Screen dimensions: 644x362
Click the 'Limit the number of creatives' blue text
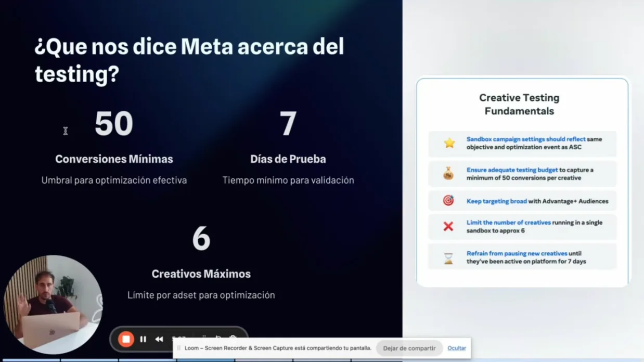(x=509, y=223)
